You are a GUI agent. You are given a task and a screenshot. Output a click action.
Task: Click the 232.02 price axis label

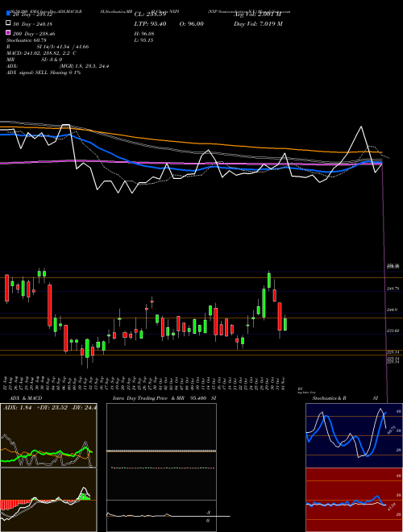(x=393, y=330)
